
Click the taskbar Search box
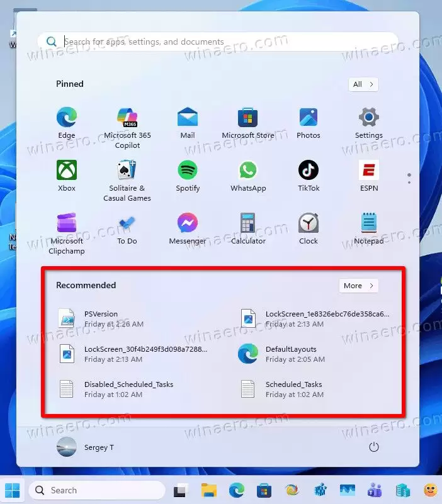click(97, 490)
